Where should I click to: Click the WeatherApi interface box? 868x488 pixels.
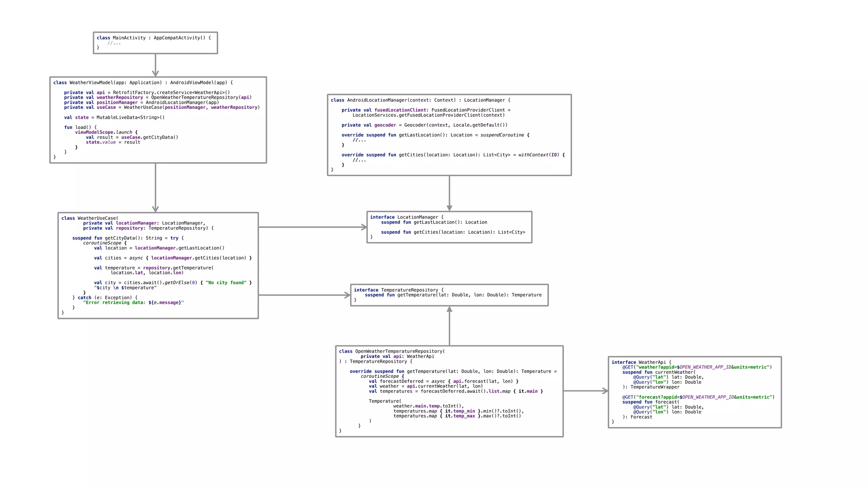[x=694, y=392]
